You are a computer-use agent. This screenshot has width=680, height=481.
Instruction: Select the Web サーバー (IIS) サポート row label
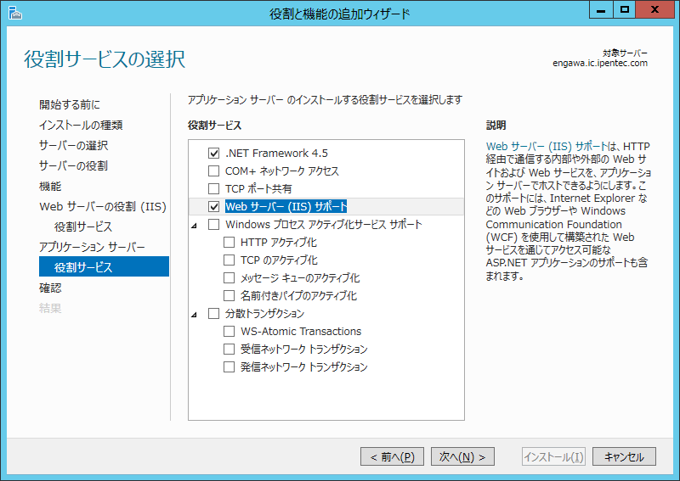tap(286, 206)
